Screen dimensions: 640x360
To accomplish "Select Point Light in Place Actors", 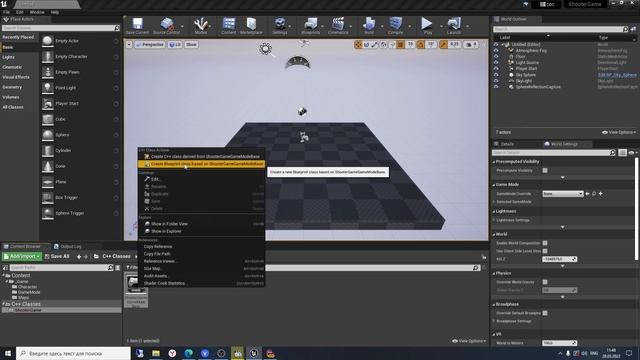I will pos(80,88).
